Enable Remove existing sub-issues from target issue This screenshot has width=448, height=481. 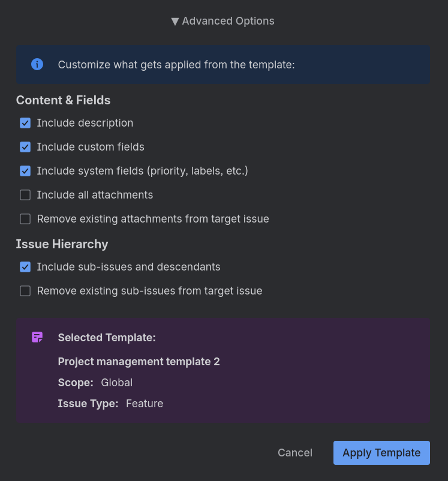pos(25,291)
